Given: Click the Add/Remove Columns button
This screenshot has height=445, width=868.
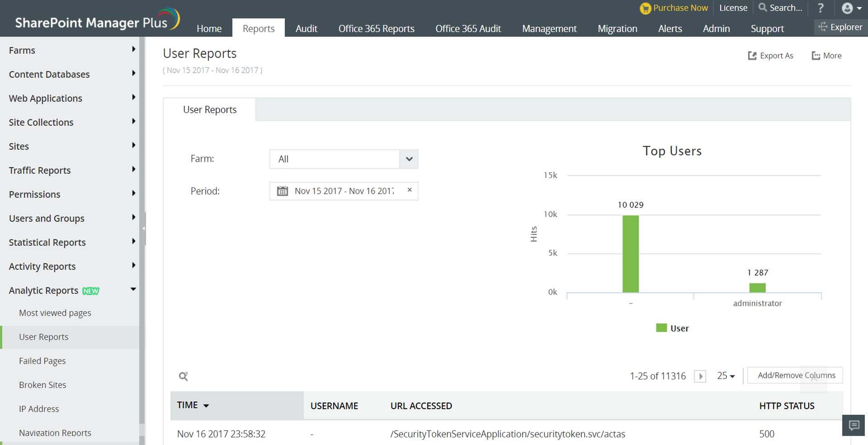Looking at the screenshot, I should [796, 375].
